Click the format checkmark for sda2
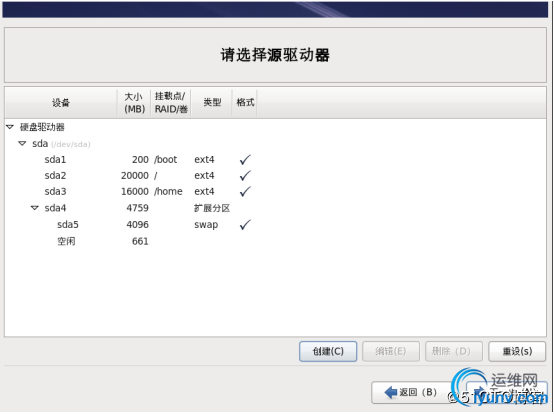554x414 pixels. 245,176
